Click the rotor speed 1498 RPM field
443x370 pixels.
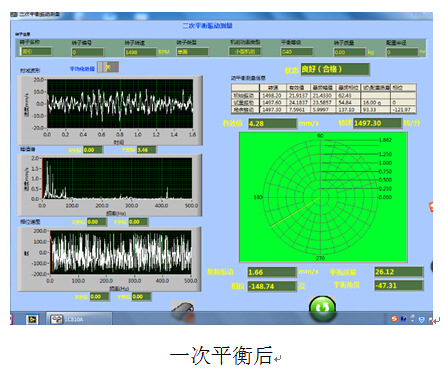click(140, 52)
